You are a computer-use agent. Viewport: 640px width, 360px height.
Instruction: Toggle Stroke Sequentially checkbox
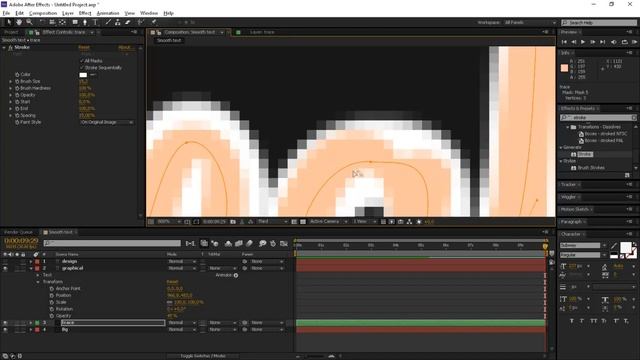click(82, 67)
